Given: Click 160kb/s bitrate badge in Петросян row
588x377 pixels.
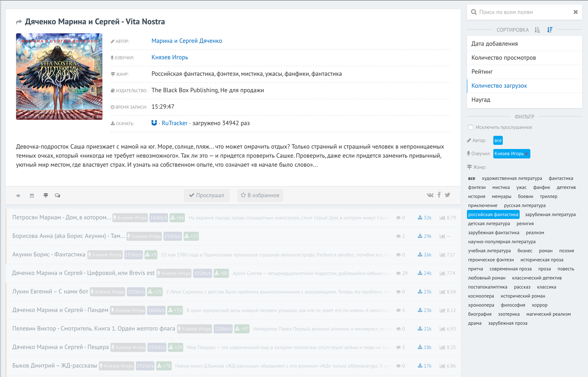Looking at the screenshot, I should (x=159, y=218).
